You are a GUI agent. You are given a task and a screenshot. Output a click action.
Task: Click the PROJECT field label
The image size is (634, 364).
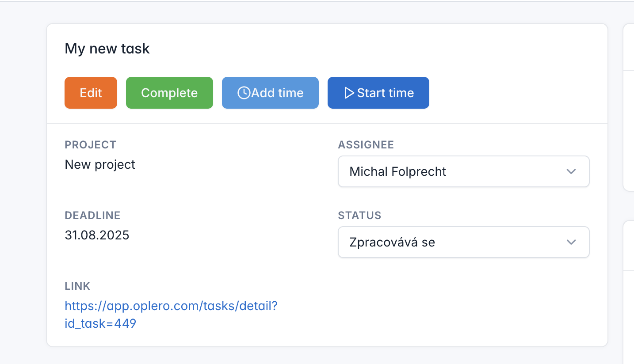[91, 144]
